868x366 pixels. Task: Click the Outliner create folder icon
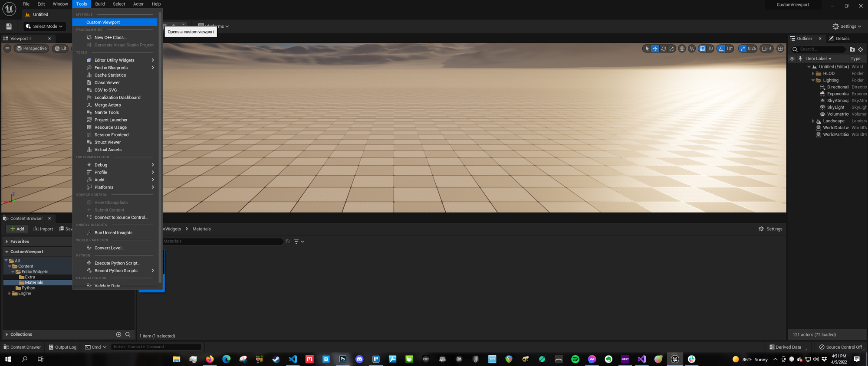(x=852, y=49)
